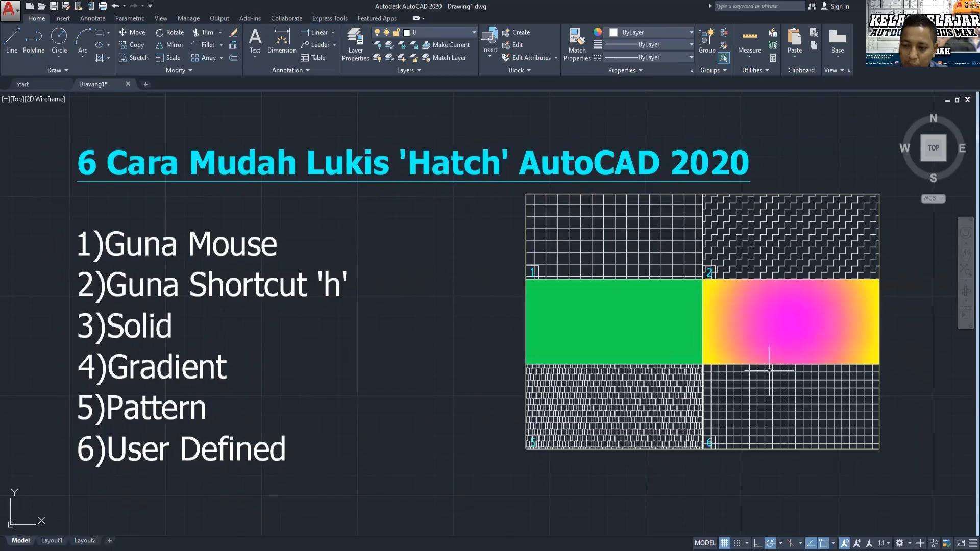Toggle the drawing grid display
Image resolution: width=980 pixels, height=551 pixels.
[x=724, y=543]
